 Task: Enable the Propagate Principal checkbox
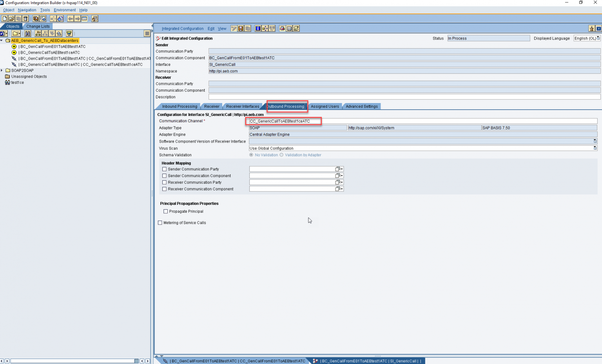coord(166,211)
